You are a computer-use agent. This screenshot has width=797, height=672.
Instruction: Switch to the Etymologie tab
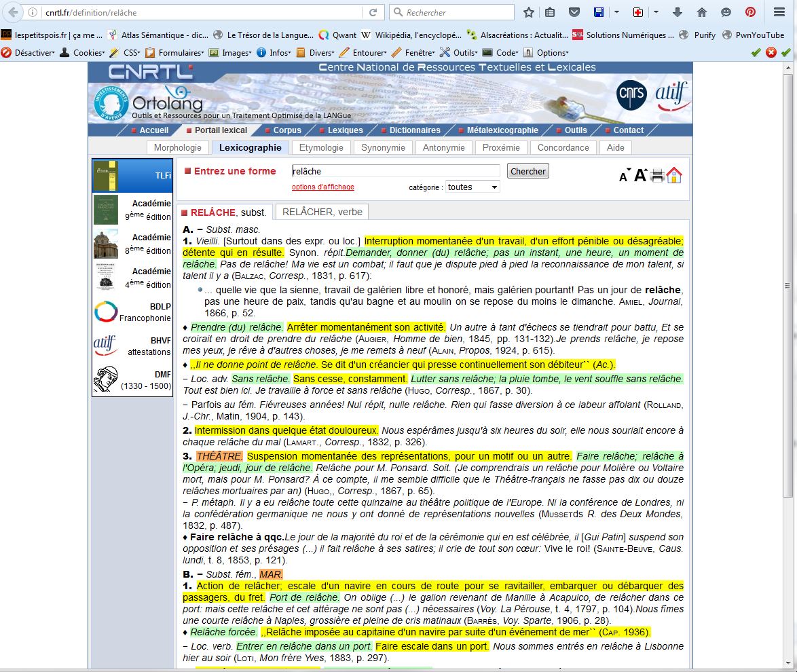321,147
